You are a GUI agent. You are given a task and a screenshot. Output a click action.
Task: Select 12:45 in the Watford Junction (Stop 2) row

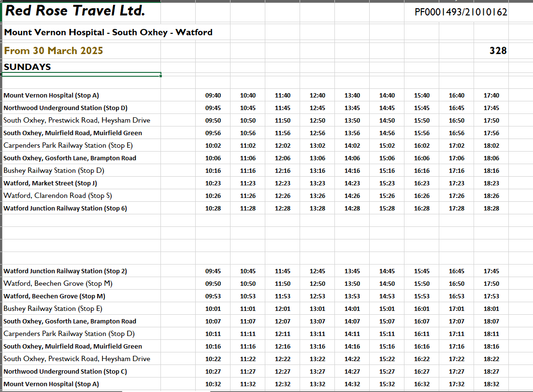pos(317,271)
